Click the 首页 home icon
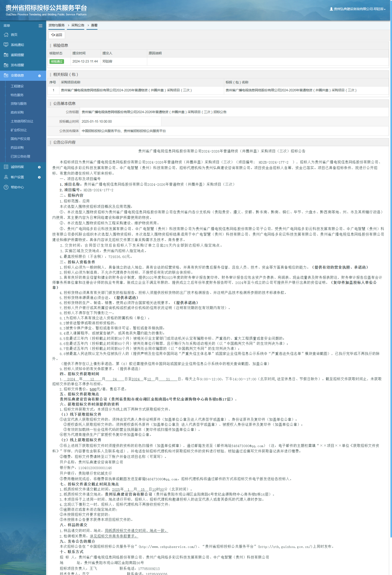 point(6,35)
